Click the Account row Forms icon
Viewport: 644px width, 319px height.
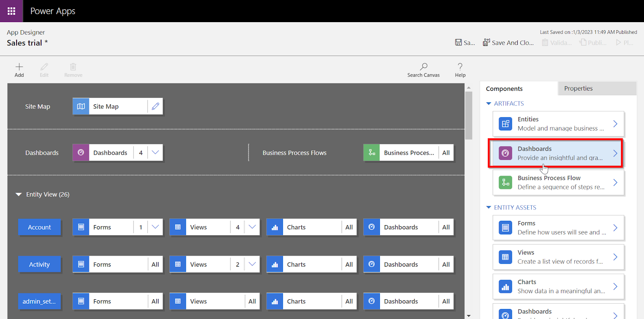(81, 227)
